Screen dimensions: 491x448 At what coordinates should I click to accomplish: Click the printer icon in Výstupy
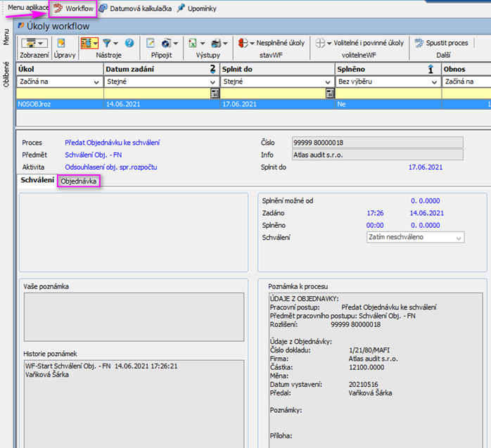(217, 43)
